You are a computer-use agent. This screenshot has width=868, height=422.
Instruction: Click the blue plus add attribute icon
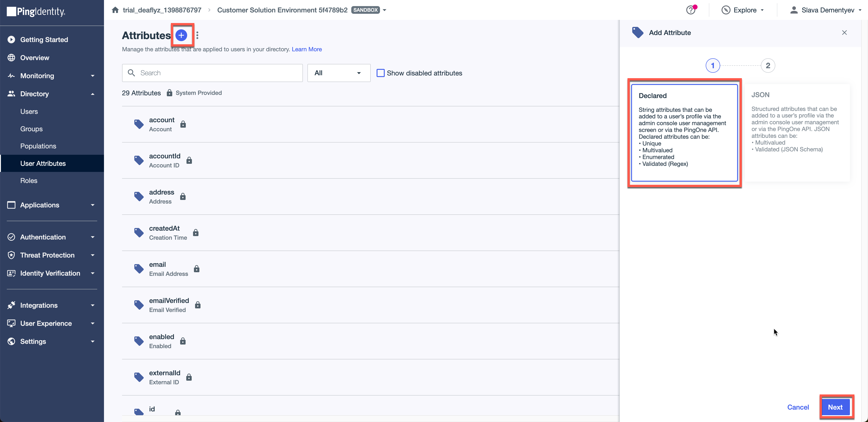pos(181,35)
